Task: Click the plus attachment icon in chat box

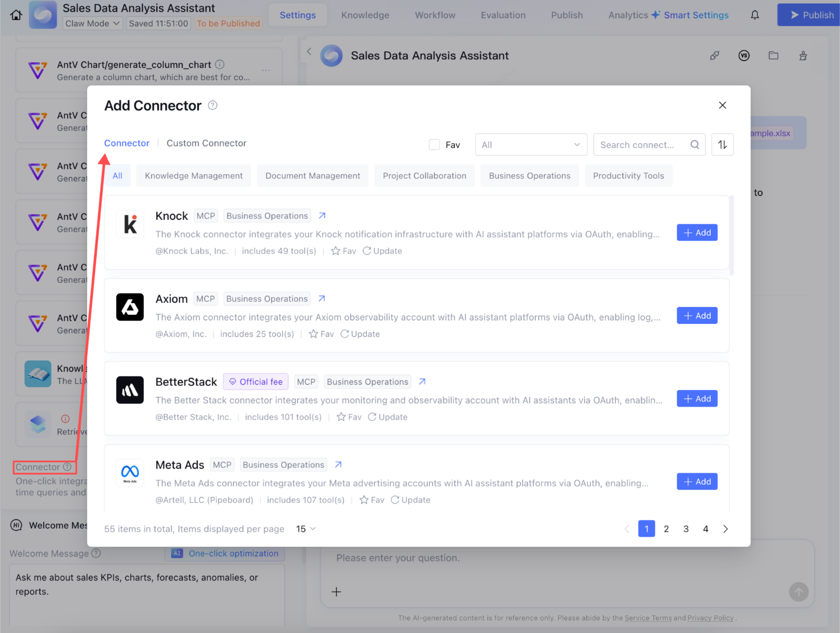Action: (x=336, y=591)
